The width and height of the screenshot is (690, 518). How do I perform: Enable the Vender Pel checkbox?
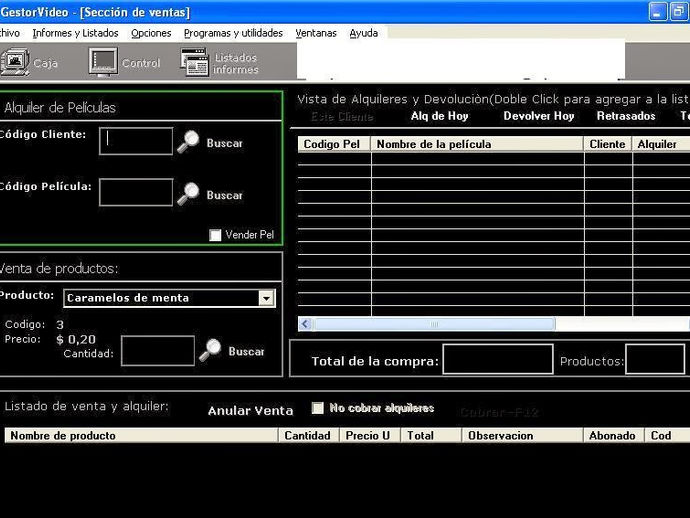coord(215,235)
